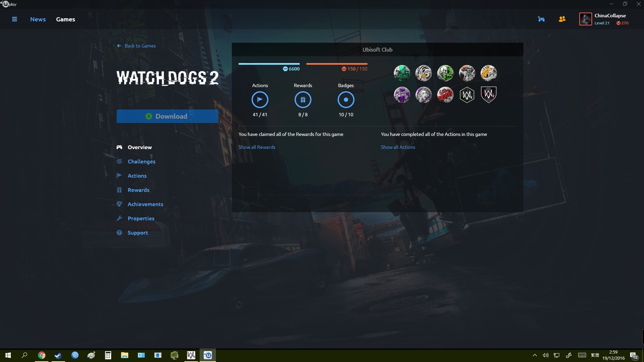
Task: Select the purple-striped screaming woman badge
Action: [424, 95]
